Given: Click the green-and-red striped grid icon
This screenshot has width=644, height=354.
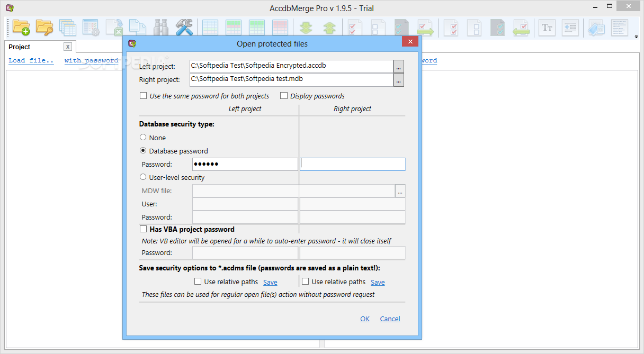Looking at the screenshot, I should point(234,27).
